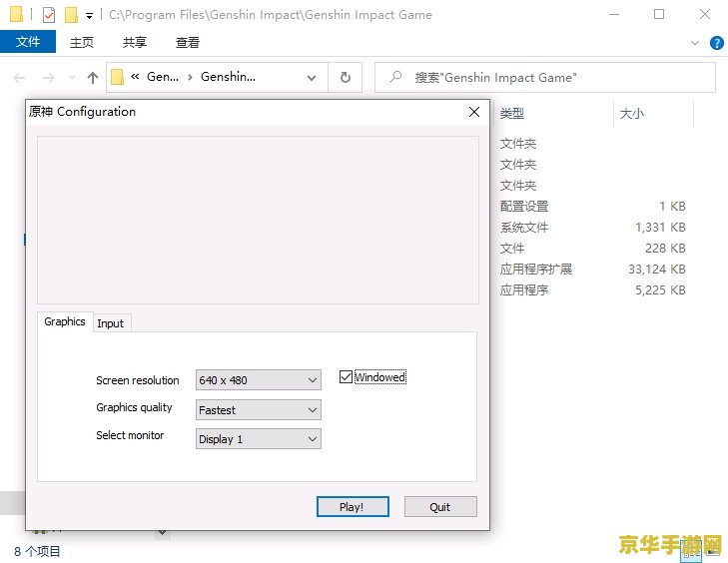Screen dimensions: 728x563
Task: Refresh the Explorer folder view
Action: [345, 78]
